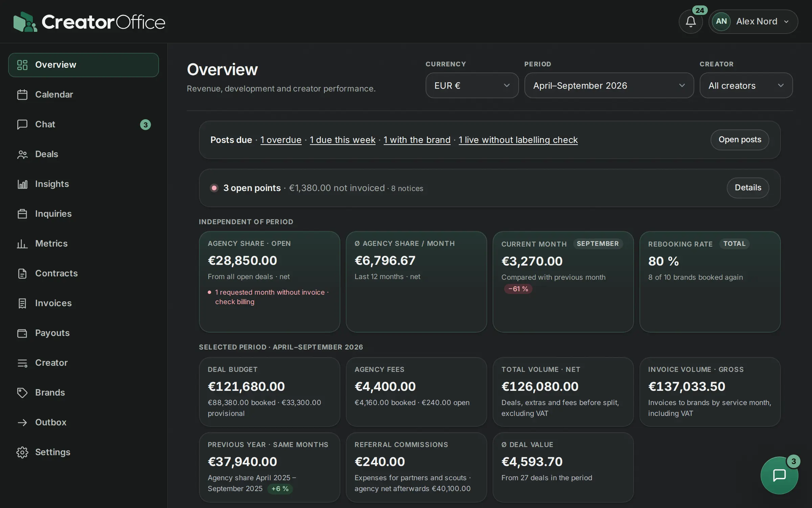Click the Details button
This screenshot has width=812, height=508.
[x=748, y=188]
